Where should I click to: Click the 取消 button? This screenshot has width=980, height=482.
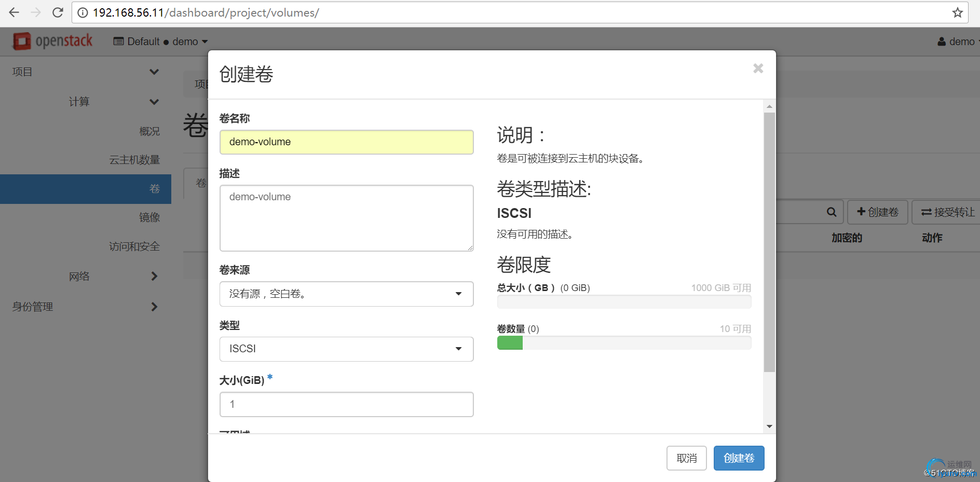[687, 458]
